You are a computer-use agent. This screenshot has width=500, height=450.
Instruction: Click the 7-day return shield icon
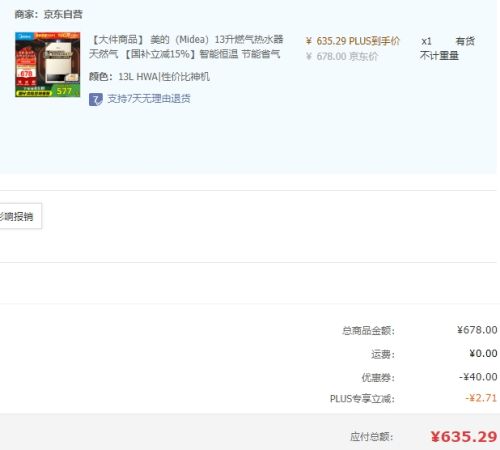pos(96,99)
